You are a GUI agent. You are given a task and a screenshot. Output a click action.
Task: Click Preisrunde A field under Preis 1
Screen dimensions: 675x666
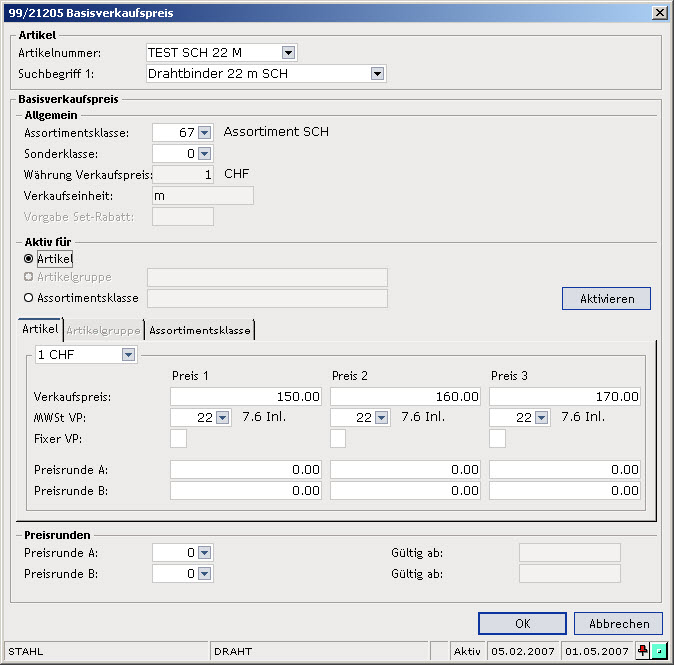246,469
